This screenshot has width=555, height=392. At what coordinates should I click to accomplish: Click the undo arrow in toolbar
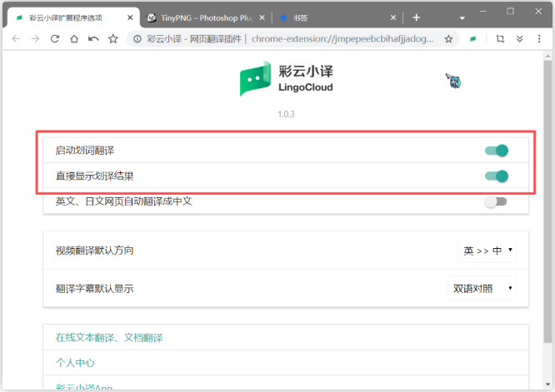click(x=93, y=38)
